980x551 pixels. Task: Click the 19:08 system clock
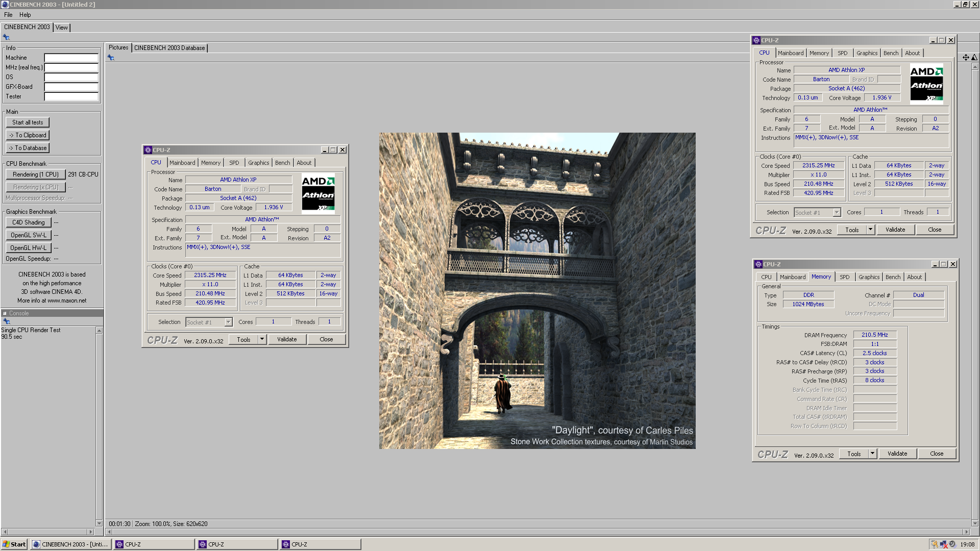pos(967,544)
